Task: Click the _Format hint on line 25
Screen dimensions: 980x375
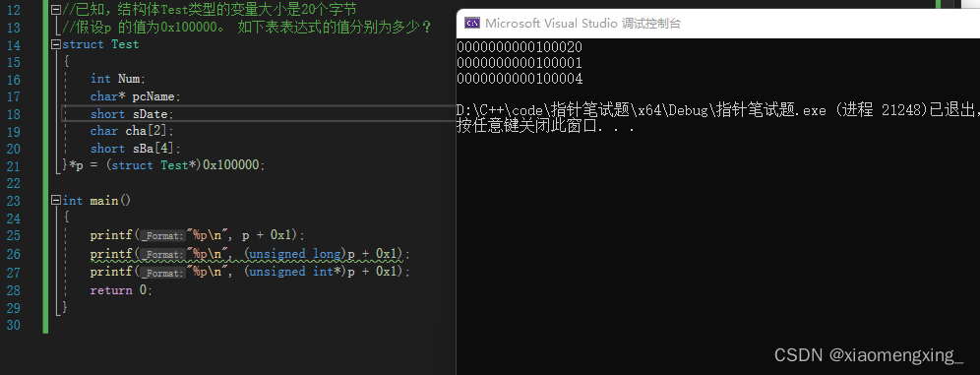Action: tap(163, 236)
